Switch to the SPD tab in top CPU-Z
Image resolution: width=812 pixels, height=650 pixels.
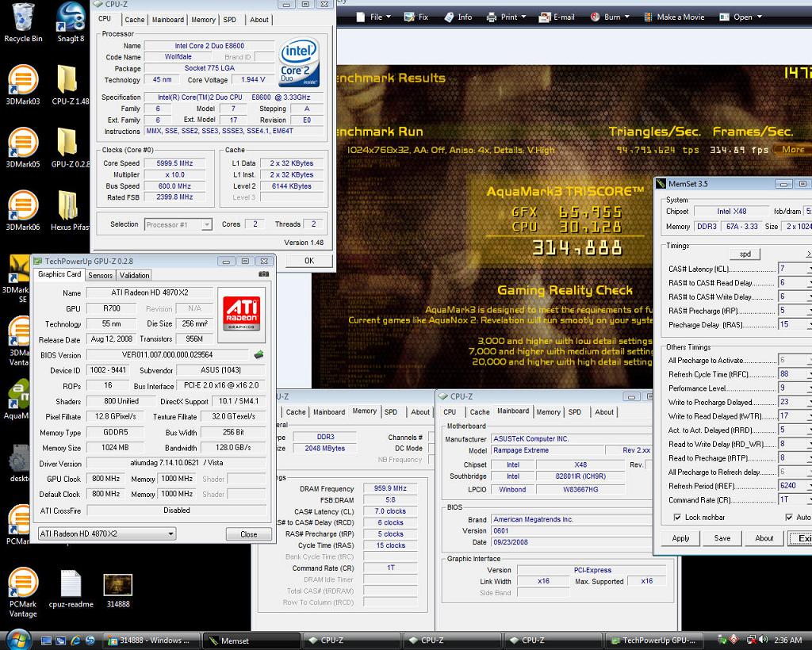point(229,20)
